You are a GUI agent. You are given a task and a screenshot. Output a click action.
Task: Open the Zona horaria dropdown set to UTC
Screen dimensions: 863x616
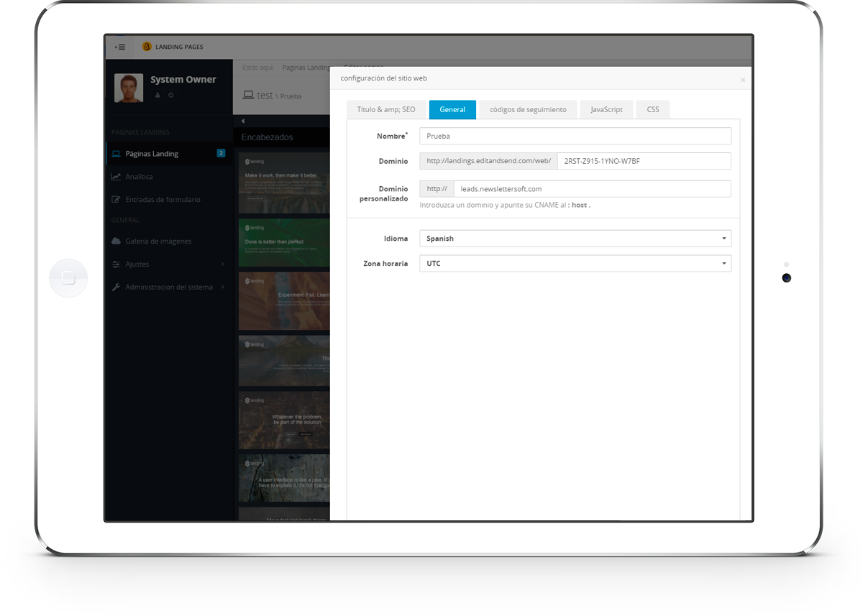click(x=575, y=264)
